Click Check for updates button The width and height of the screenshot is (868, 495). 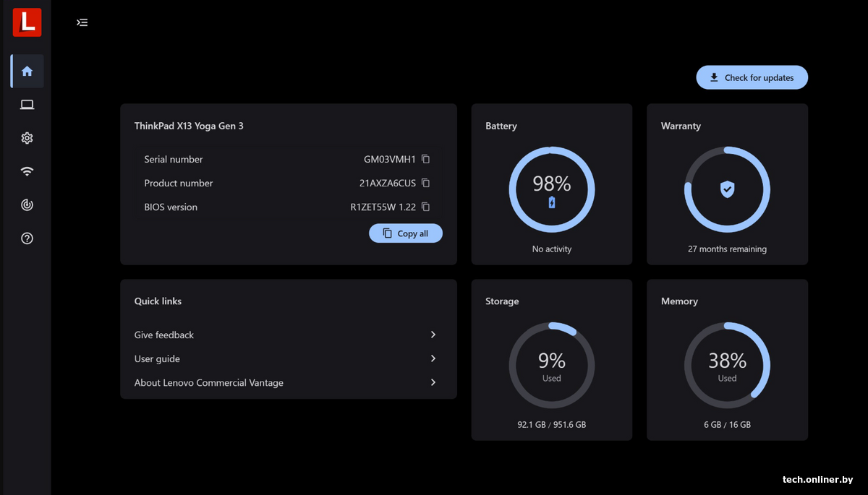(752, 77)
